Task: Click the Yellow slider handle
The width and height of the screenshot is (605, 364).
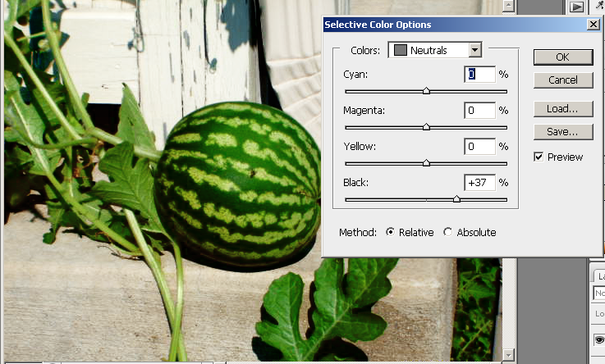Action: 426,163
